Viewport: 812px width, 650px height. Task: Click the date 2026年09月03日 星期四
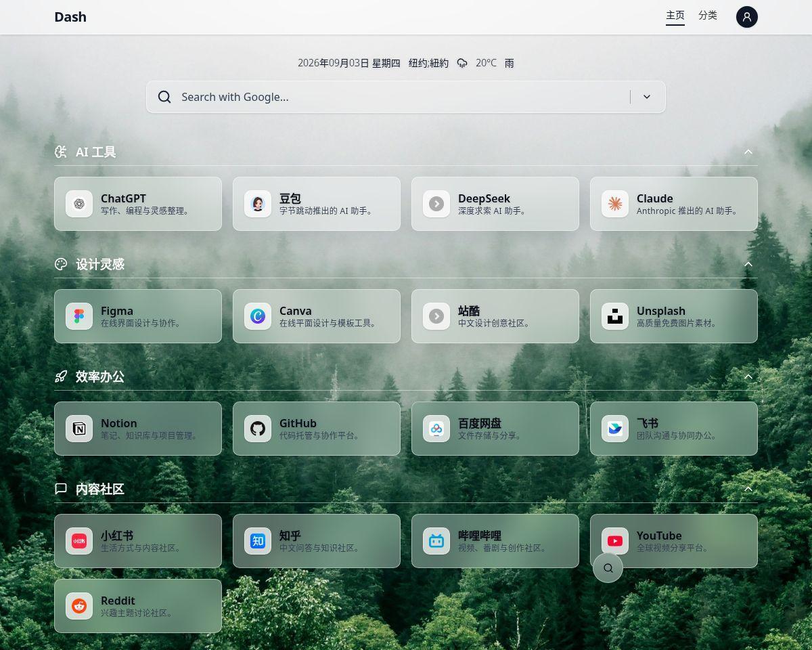pyautogui.click(x=349, y=63)
